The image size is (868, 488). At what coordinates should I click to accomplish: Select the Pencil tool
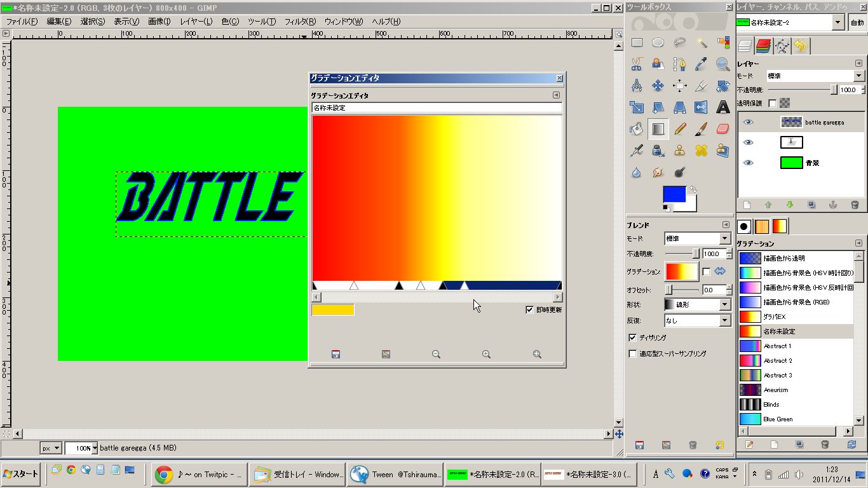tap(680, 129)
